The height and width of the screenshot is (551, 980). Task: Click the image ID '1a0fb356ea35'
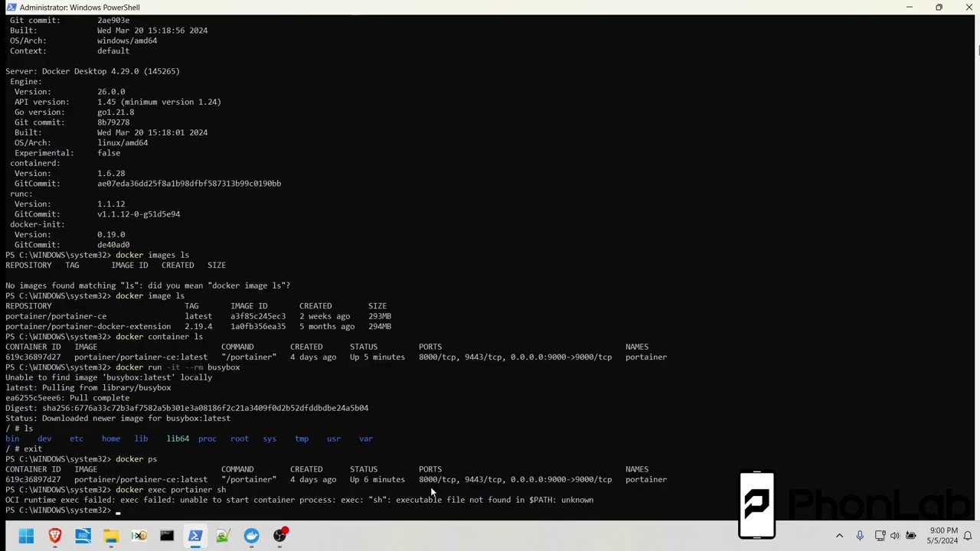[x=258, y=326]
